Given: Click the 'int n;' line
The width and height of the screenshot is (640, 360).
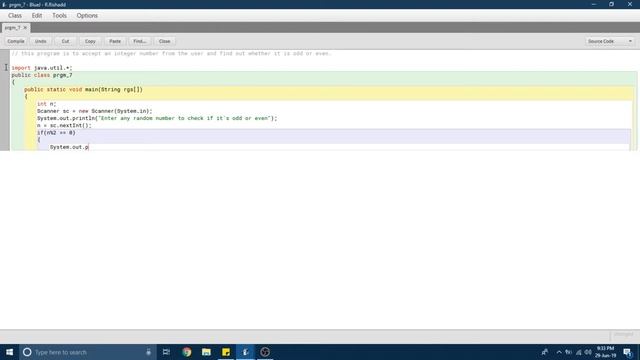Looking at the screenshot, I should point(47,104).
